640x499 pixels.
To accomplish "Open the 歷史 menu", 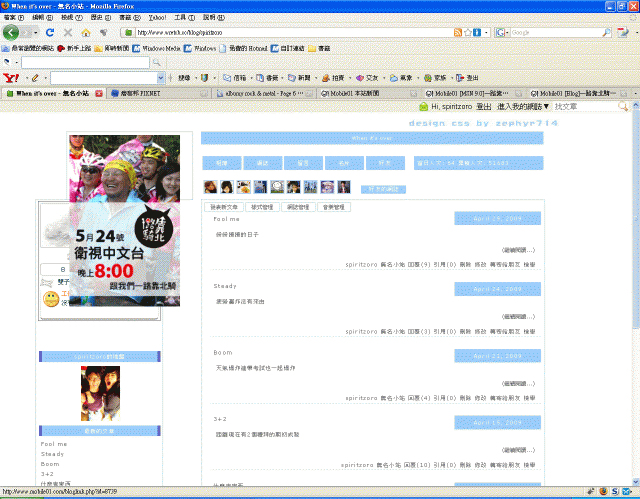I will [100, 18].
